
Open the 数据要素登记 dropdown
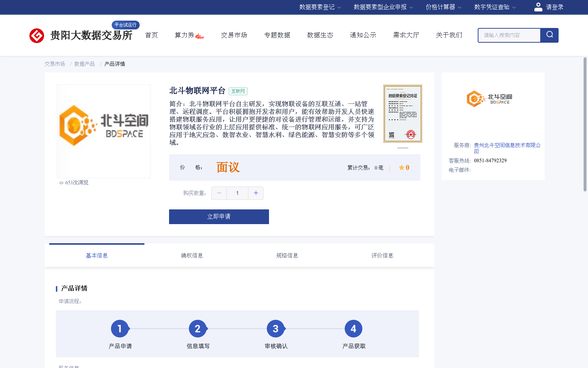click(320, 7)
